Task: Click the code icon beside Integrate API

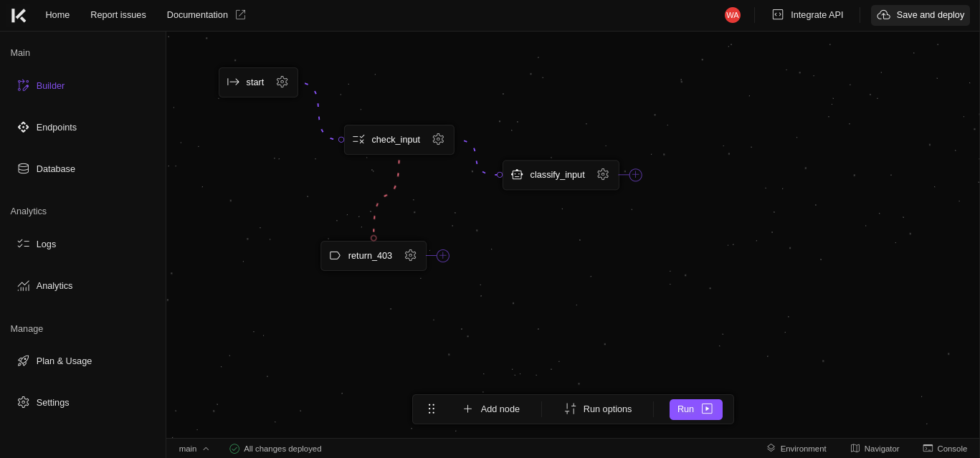Action: [x=778, y=14]
